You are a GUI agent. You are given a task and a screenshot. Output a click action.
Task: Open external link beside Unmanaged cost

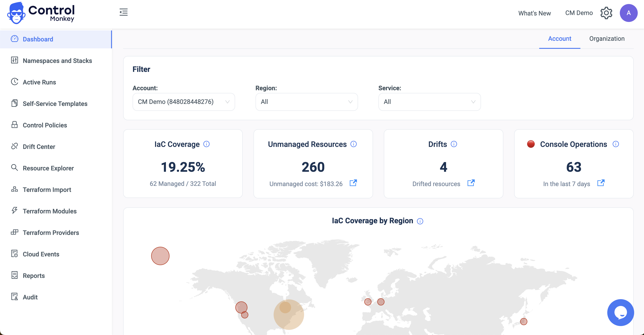(x=353, y=183)
